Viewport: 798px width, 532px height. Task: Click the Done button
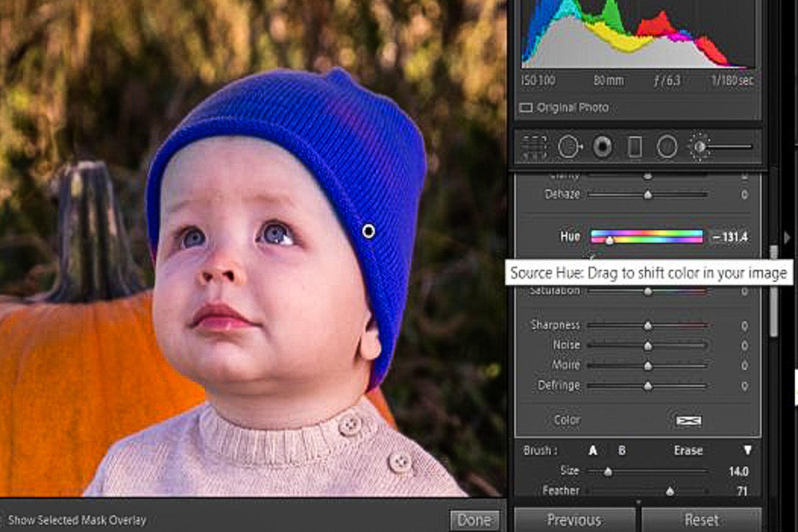click(475, 520)
